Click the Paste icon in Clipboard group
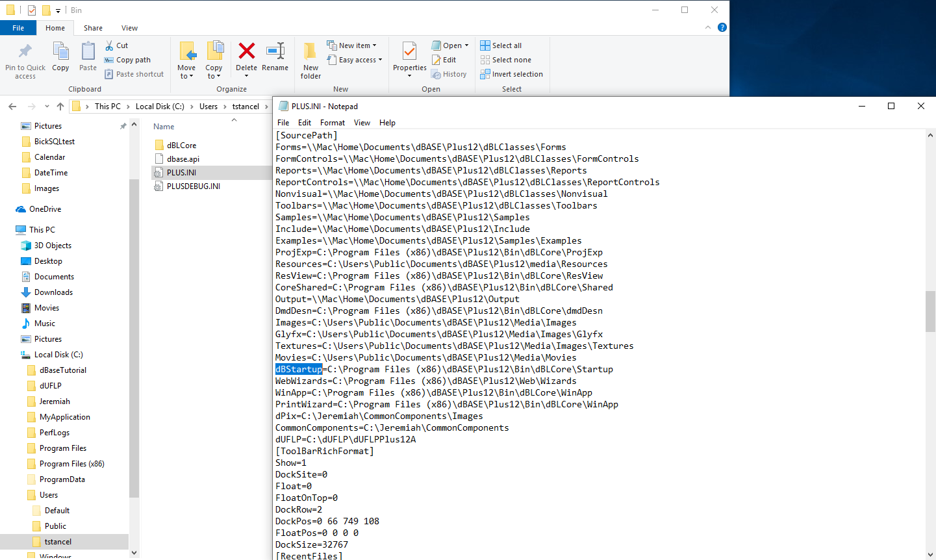This screenshot has width=936, height=560. pyautogui.click(x=88, y=52)
